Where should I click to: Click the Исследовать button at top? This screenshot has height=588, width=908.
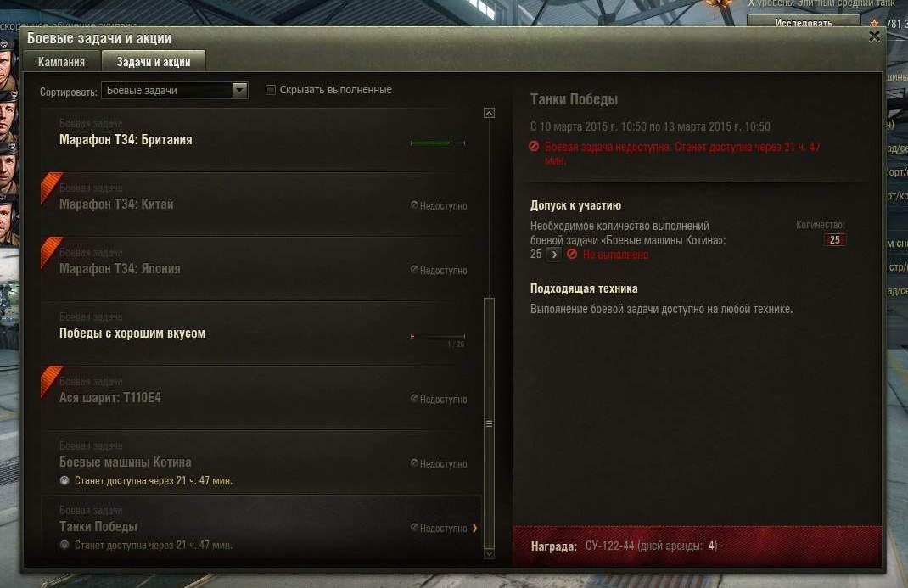[803, 23]
